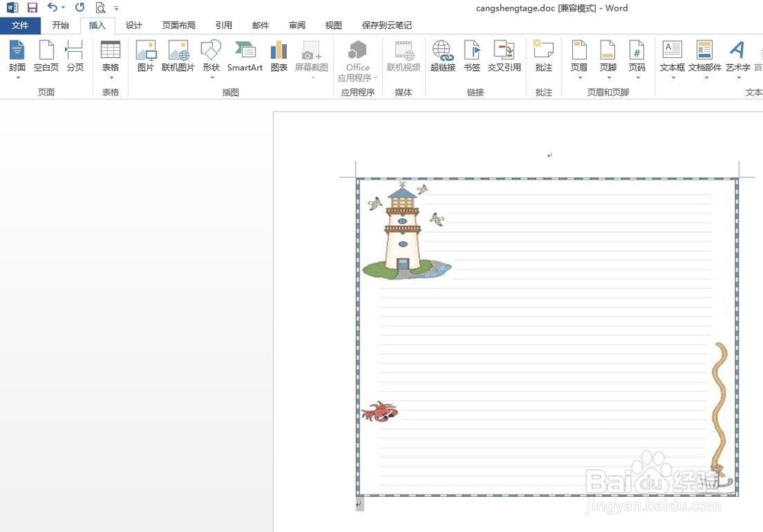The width and height of the screenshot is (763, 532).
Task: Click the 联机视频 (Online Video) button
Action: [404, 56]
